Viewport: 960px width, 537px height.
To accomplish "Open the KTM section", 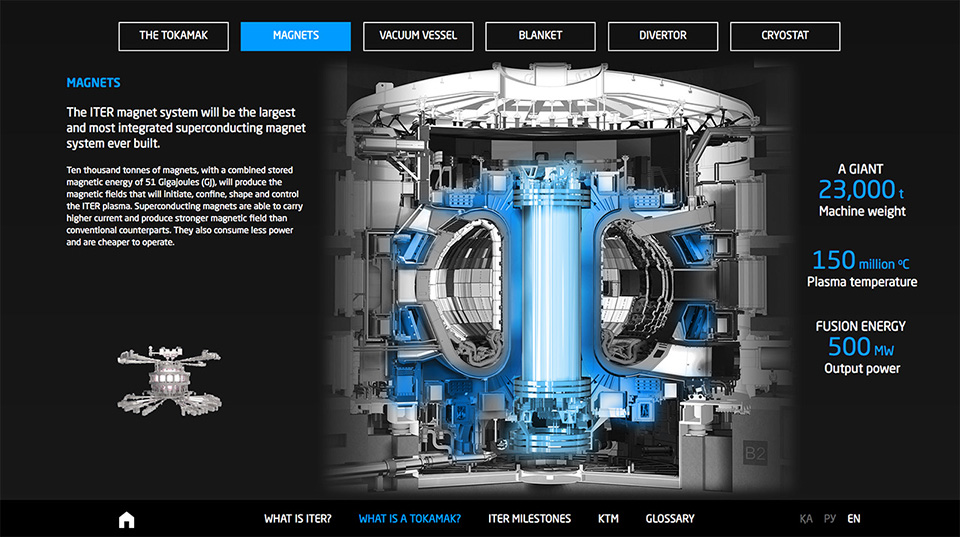I will [608, 519].
